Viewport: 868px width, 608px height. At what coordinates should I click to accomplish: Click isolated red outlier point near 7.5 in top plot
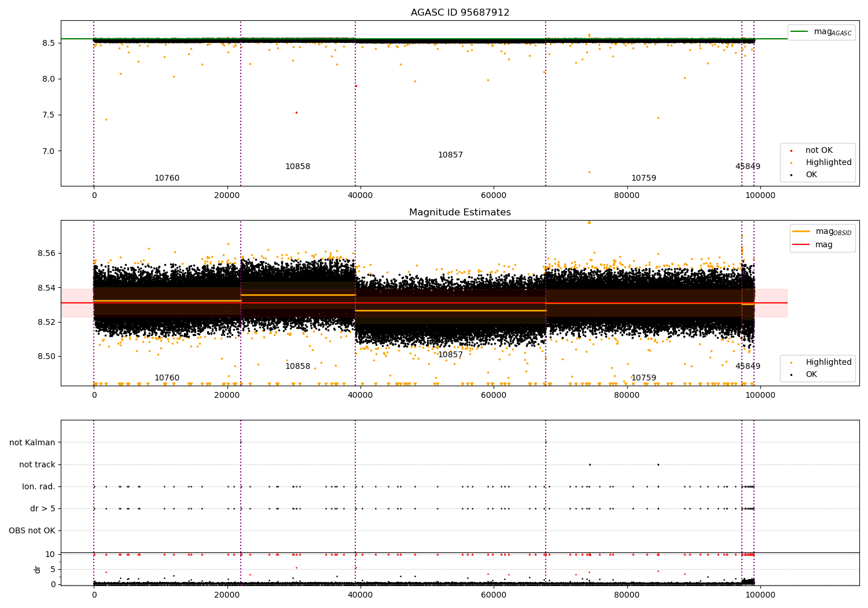click(296, 112)
